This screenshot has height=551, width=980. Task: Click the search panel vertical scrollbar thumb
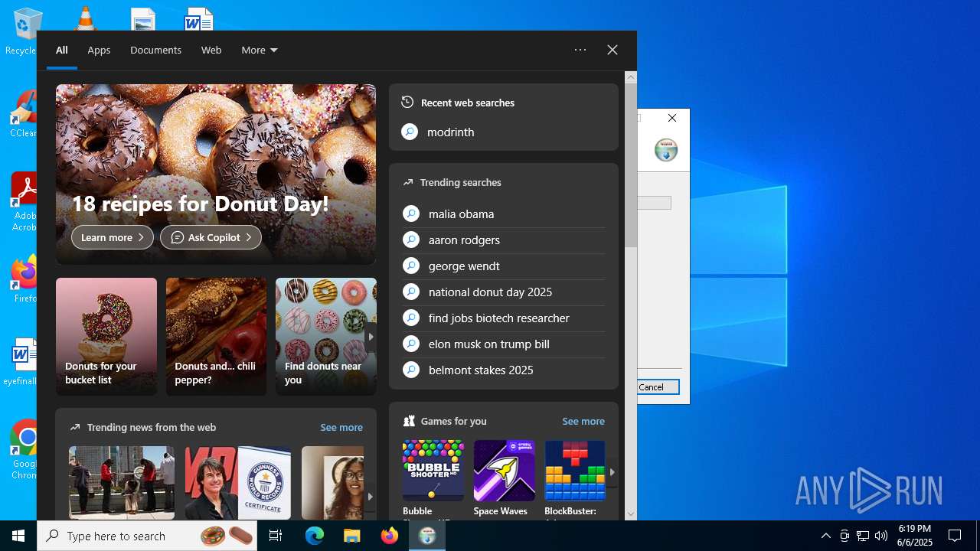coord(631,165)
